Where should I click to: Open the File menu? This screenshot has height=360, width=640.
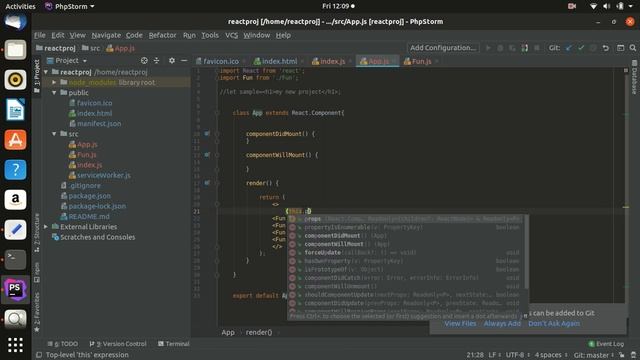[40, 35]
